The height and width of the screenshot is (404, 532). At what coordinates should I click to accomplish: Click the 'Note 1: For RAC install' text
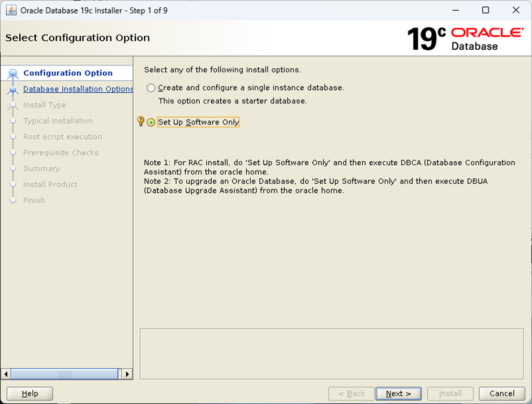point(329,167)
